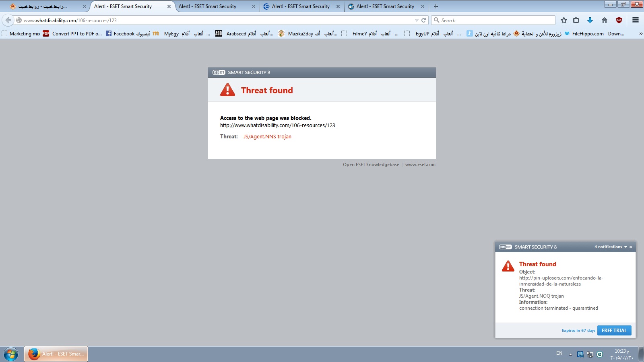Switch to the Alert tab with blue e favicon
The height and width of the screenshot is (362, 644).
[x=301, y=6]
